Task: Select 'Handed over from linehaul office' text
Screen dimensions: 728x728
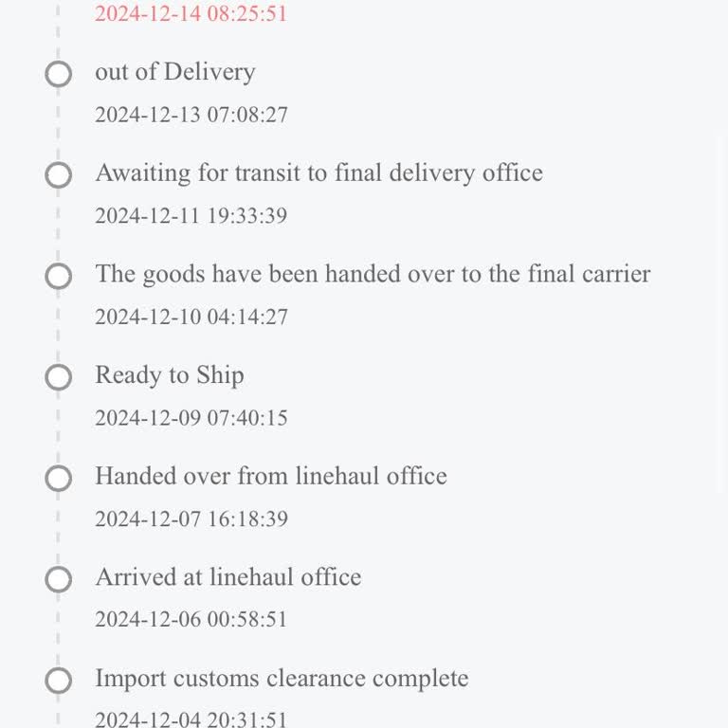Action: pyautogui.click(x=271, y=476)
